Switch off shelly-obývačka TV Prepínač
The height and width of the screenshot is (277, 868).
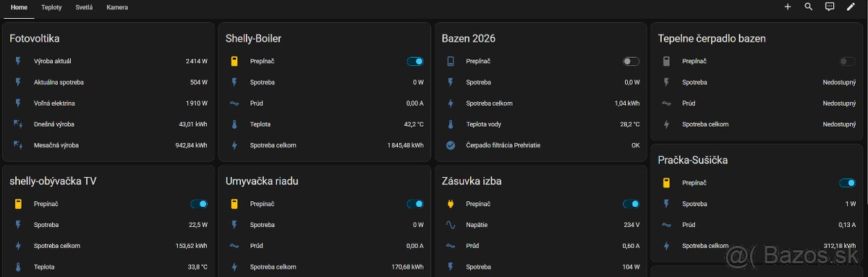(198, 204)
